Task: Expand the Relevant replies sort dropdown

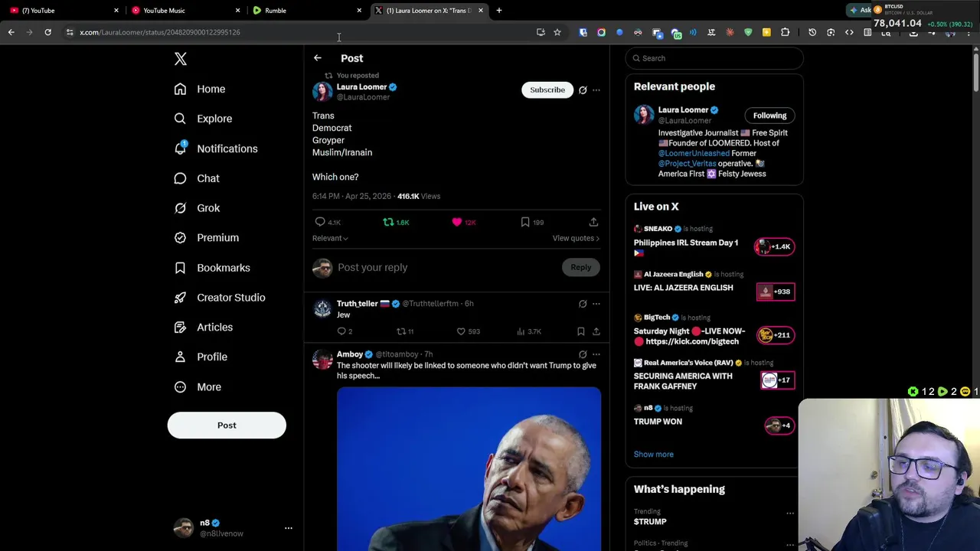Action: tap(330, 238)
